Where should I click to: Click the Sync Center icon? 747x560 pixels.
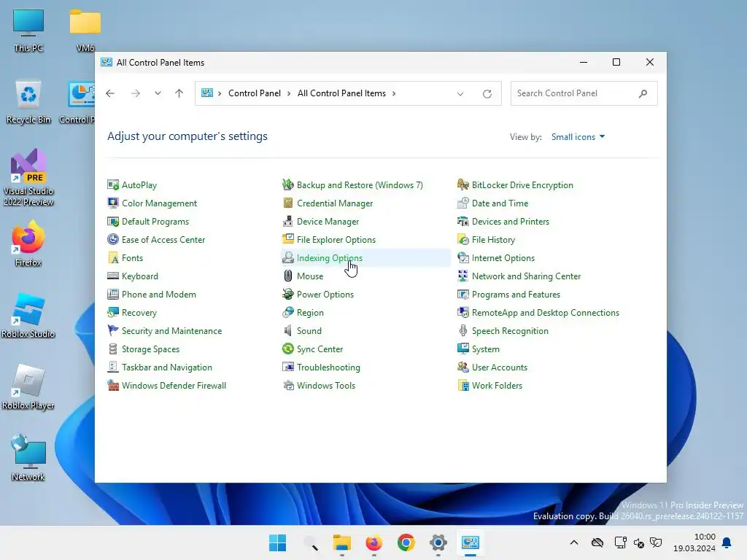point(287,349)
